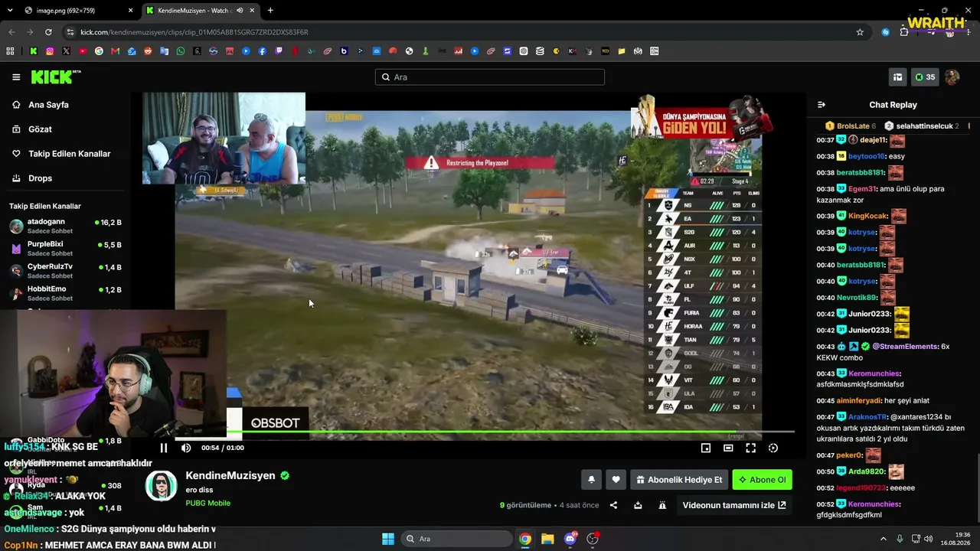
Task: Open Discord from the taskbar
Action: (x=570, y=539)
